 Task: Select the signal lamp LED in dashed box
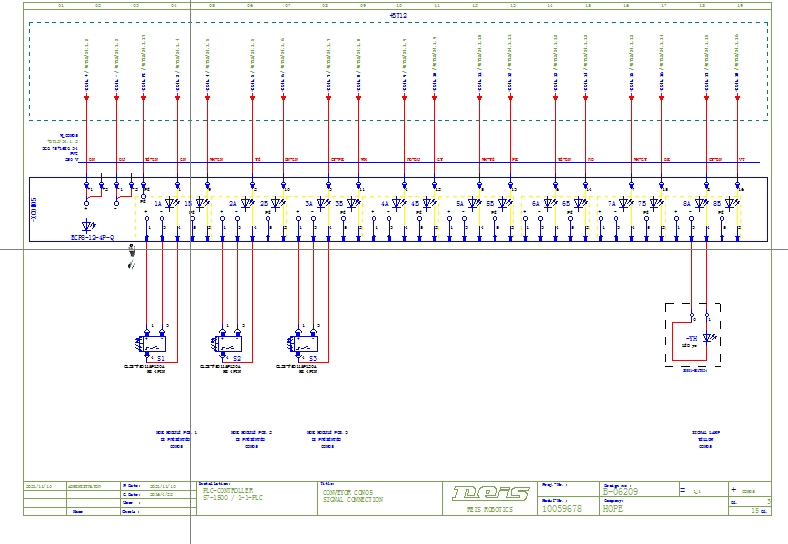[x=710, y=338]
